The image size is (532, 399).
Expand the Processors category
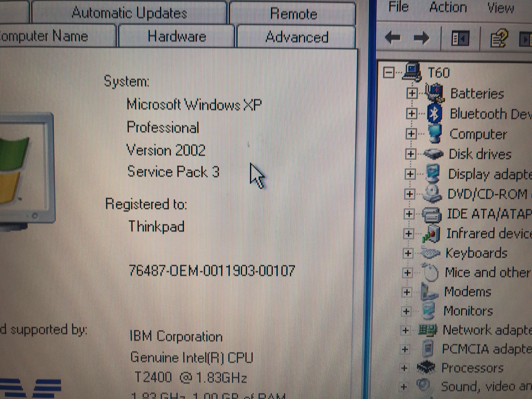(404, 368)
